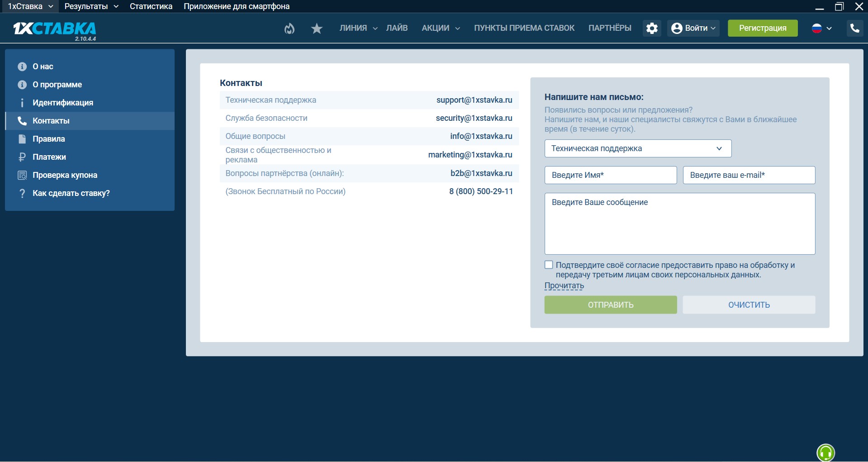Go to ЛАЙВ section
The image size is (868, 462).
coord(397,28)
